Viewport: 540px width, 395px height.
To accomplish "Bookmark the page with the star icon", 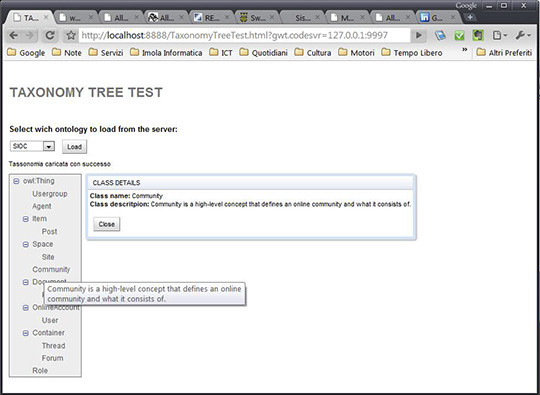I will (x=71, y=35).
